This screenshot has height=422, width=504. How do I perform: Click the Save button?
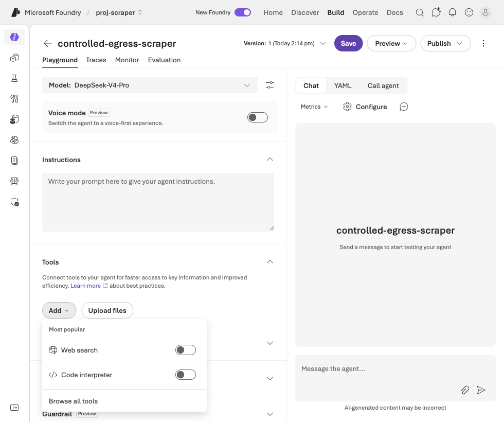(x=349, y=43)
